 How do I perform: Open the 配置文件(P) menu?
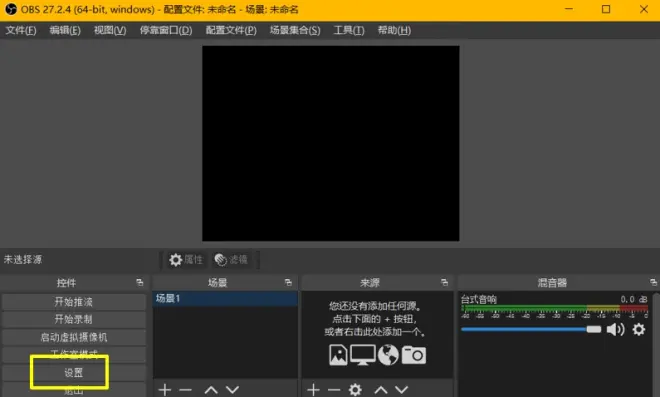pos(231,30)
